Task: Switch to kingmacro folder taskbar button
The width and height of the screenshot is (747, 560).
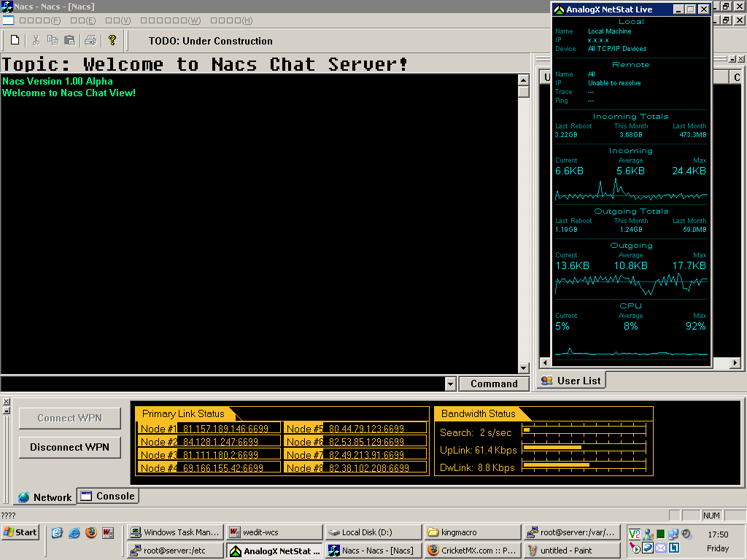Action: (x=473, y=532)
